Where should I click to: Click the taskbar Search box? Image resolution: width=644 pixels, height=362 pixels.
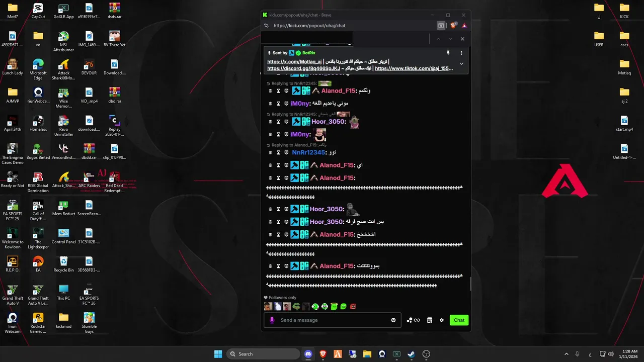point(263,354)
